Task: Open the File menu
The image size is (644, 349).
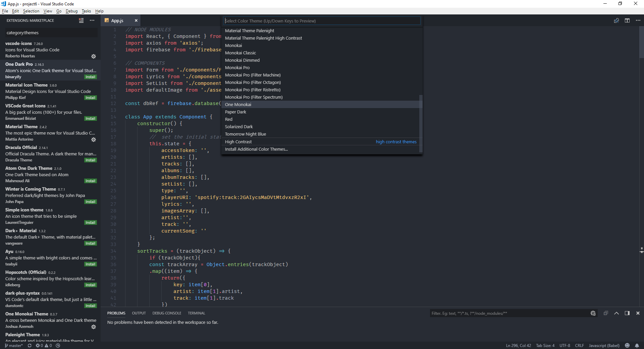Action: (5, 11)
